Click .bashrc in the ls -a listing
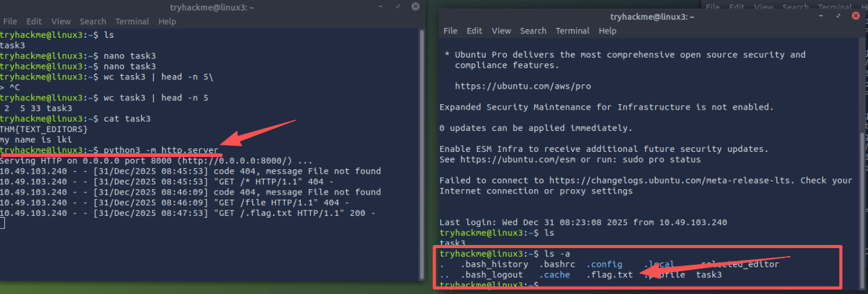The height and width of the screenshot is (294, 868). point(557,264)
